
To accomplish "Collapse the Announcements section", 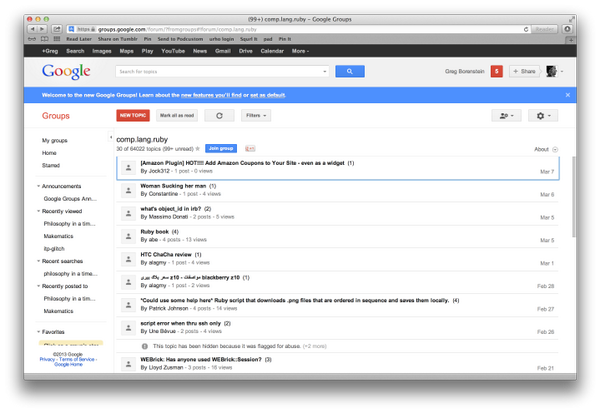I will (x=38, y=186).
